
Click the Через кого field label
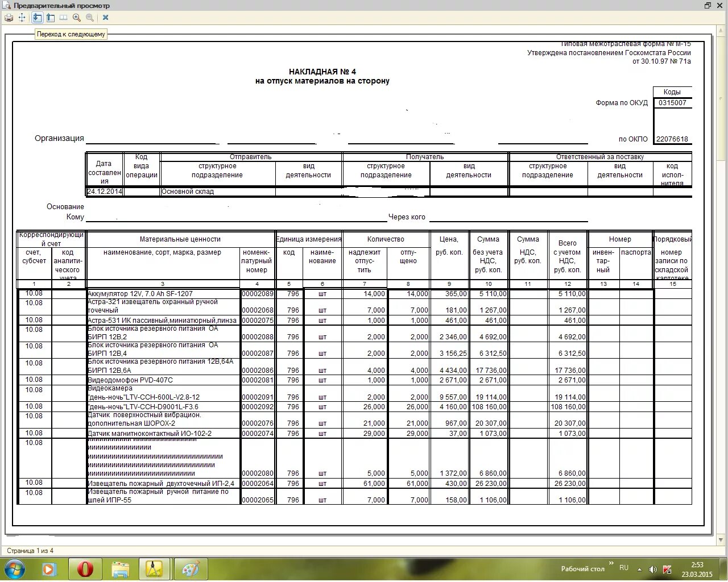(x=407, y=217)
